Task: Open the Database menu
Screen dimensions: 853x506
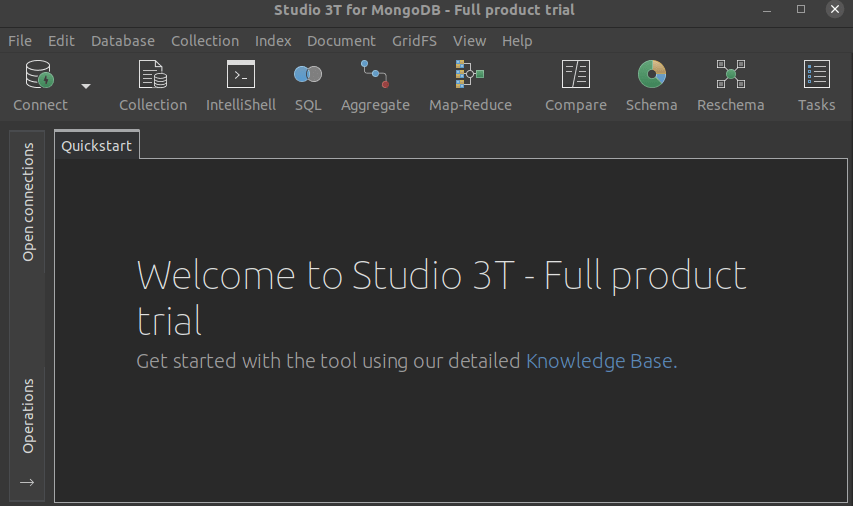Action: pyautogui.click(x=122, y=41)
